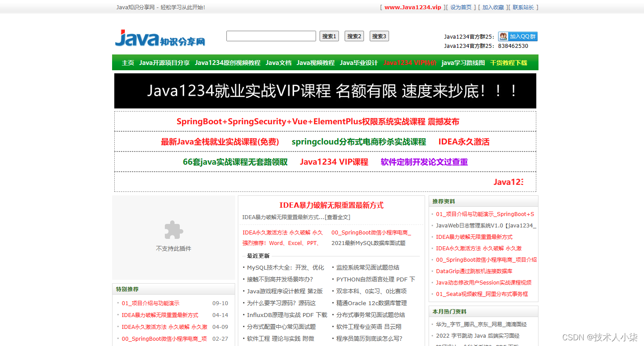The height and width of the screenshot is (346, 644).
Task: Open java学习路线图 nav item
Action: (463, 63)
